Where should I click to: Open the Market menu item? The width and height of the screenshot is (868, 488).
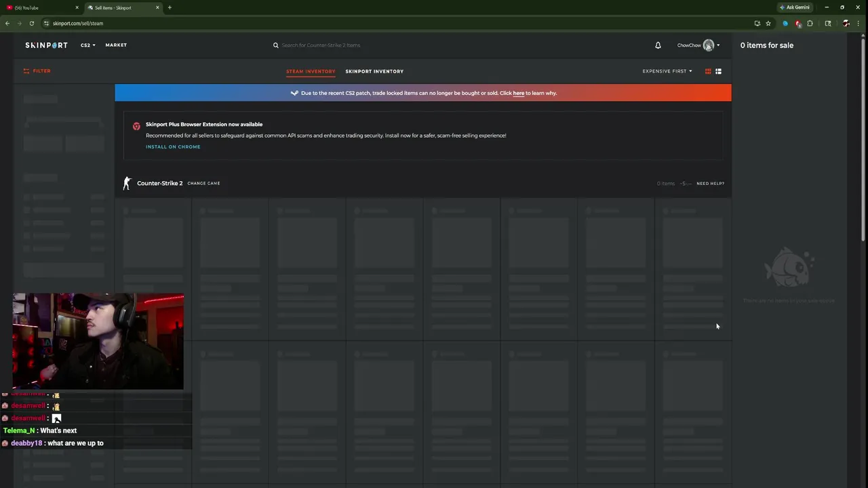(116, 45)
